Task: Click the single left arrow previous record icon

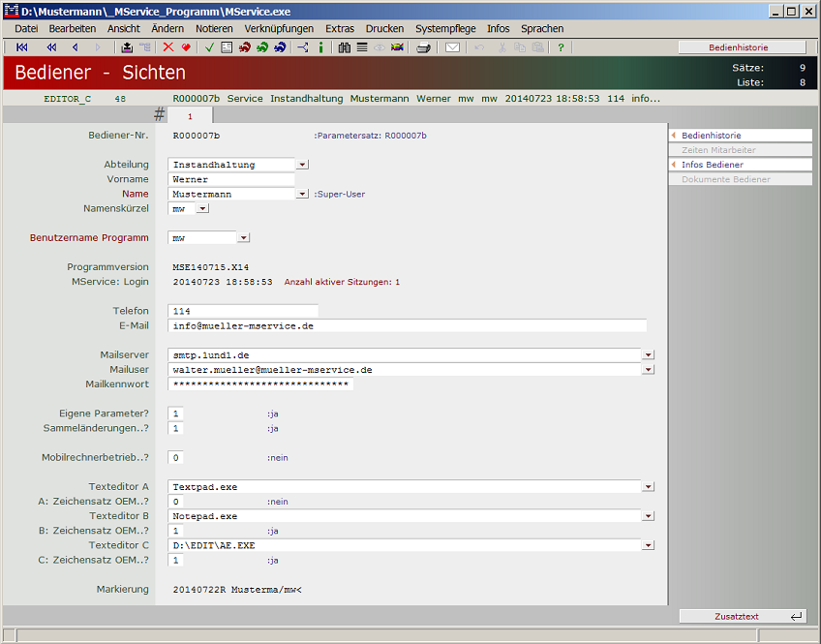Action: [x=75, y=47]
